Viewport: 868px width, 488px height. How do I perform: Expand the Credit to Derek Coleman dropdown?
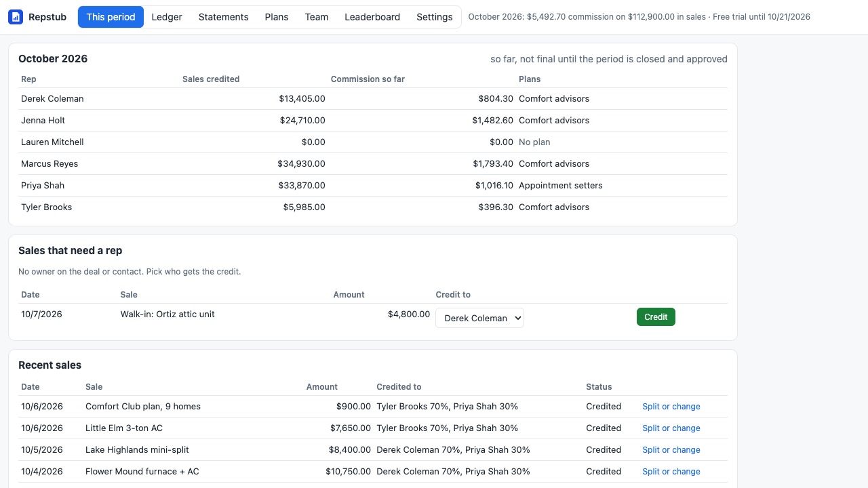click(x=479, y=318)
